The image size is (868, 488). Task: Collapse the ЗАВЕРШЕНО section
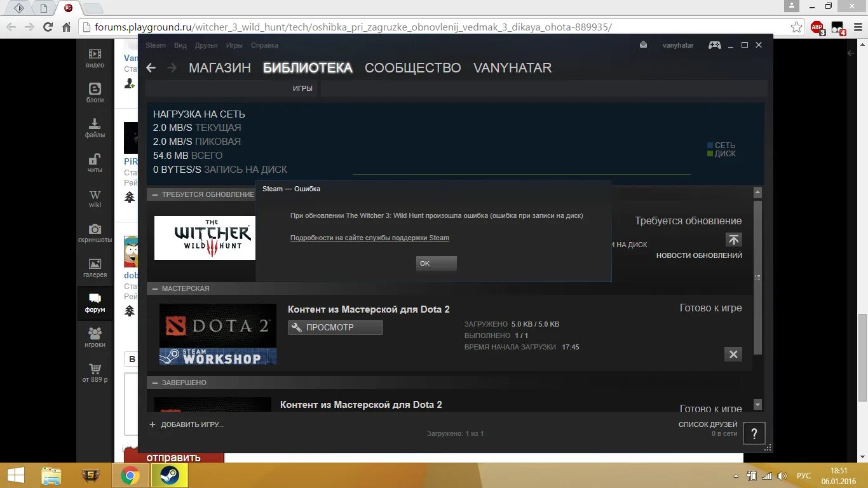point(154,383)
